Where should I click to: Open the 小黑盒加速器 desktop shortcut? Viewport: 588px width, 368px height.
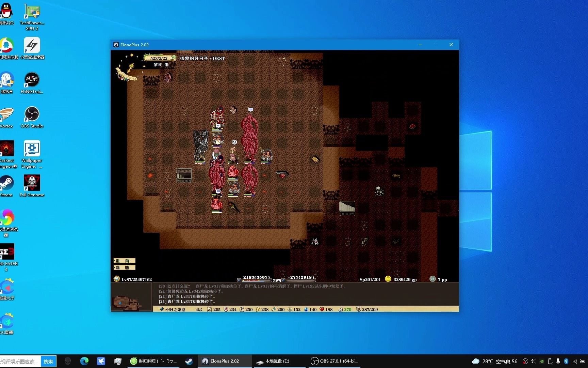pos(32,48)
